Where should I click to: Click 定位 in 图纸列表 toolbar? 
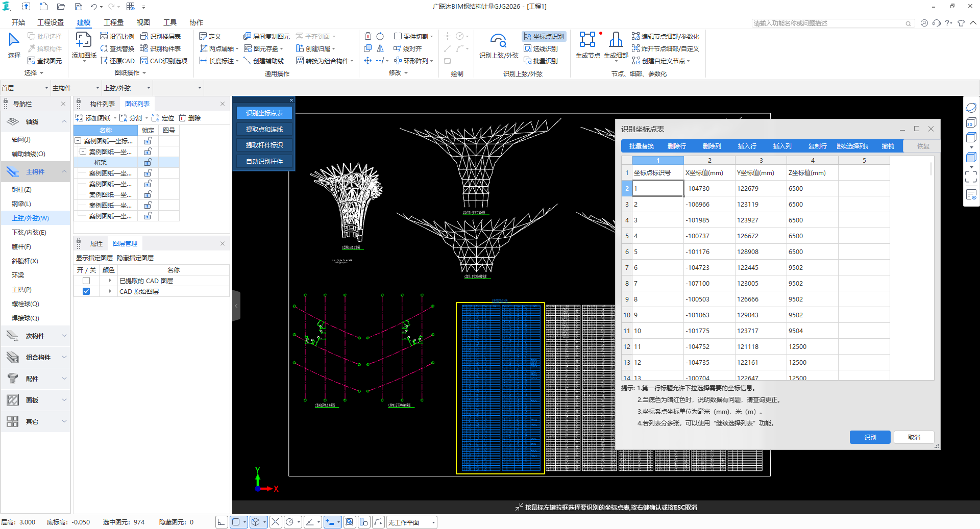163,118
